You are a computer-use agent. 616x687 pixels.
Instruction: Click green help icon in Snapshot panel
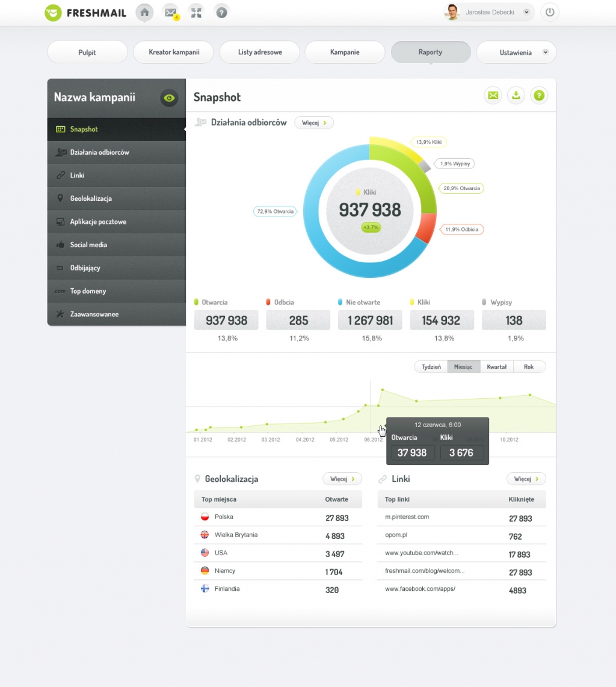539,95
